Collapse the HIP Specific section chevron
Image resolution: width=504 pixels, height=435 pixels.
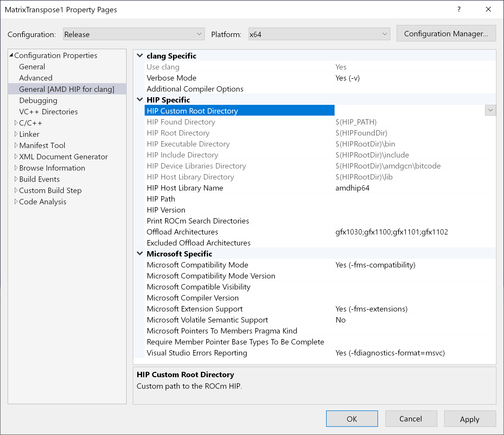pos(140,99)
